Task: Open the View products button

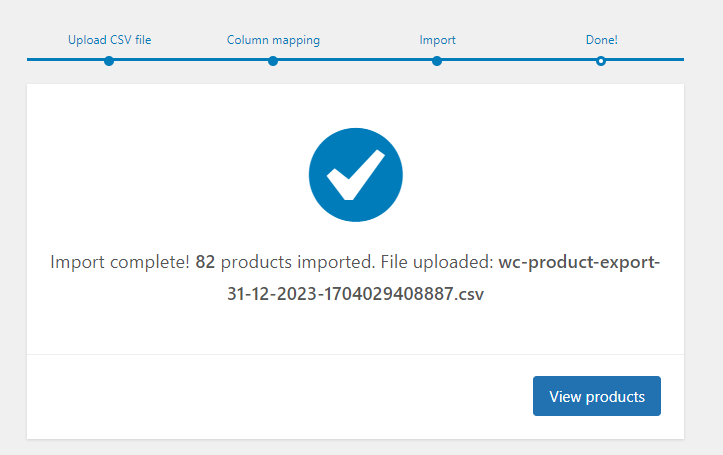Action: point(597,396)
